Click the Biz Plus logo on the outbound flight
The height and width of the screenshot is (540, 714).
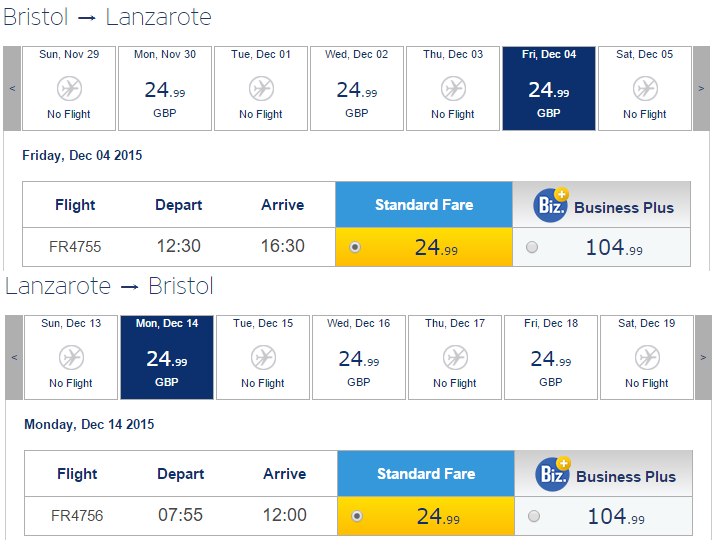pyautogui.click(x=551, y=205)
